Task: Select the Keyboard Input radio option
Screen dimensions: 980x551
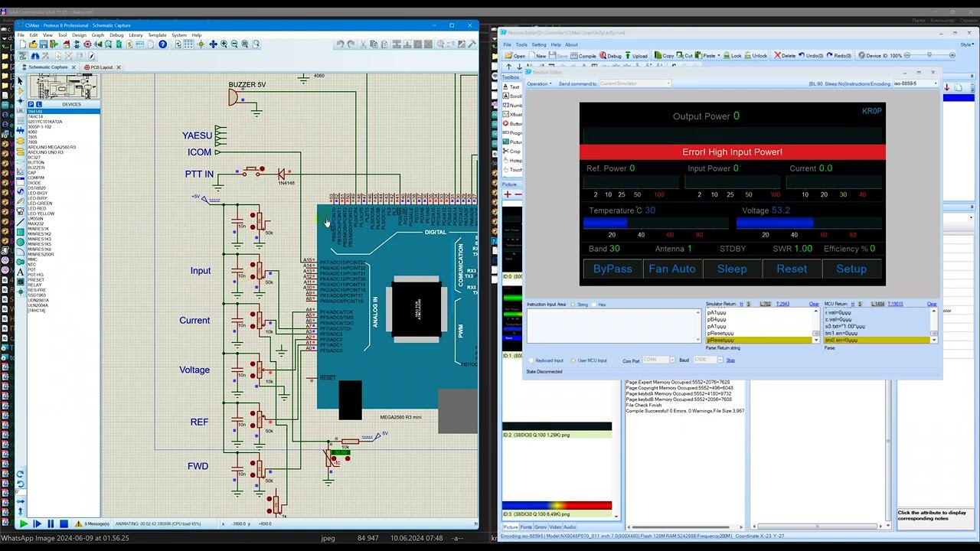Action: tap(532, 360)
